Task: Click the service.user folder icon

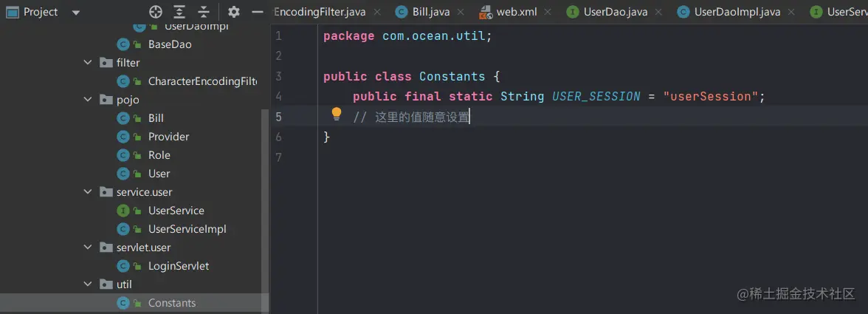Action: click(x=106, y=192)
